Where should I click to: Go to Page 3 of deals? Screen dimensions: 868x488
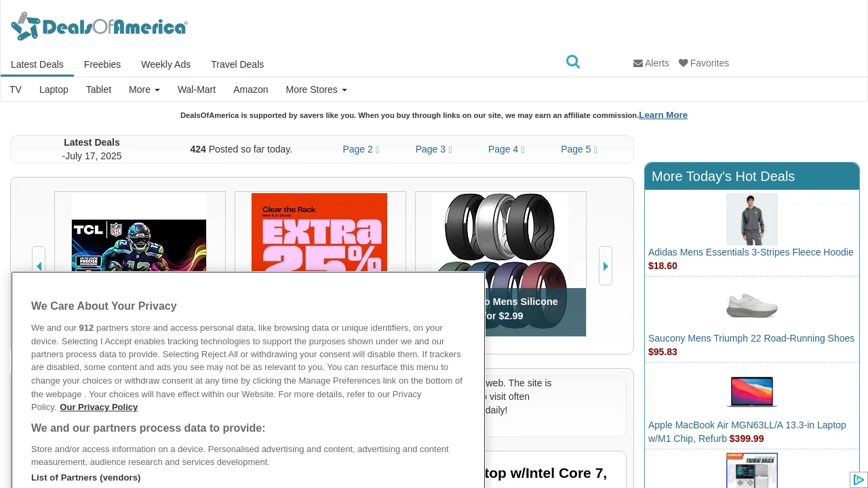click(433, 149)
